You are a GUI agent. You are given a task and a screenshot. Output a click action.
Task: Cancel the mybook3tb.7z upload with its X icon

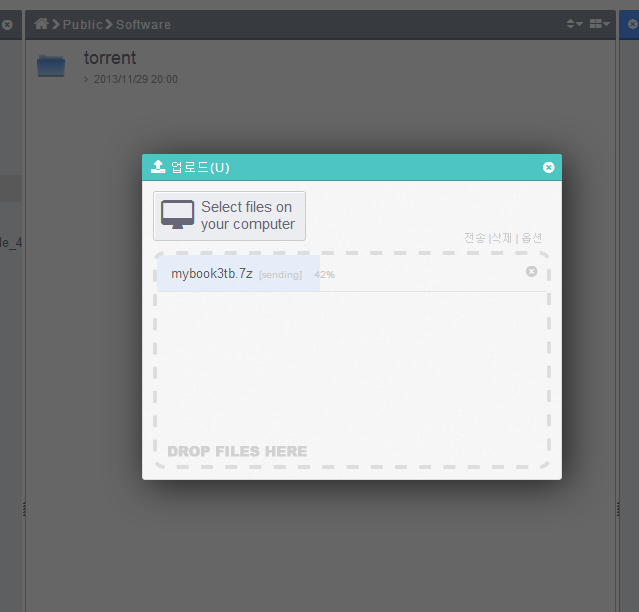click(531, 271)
